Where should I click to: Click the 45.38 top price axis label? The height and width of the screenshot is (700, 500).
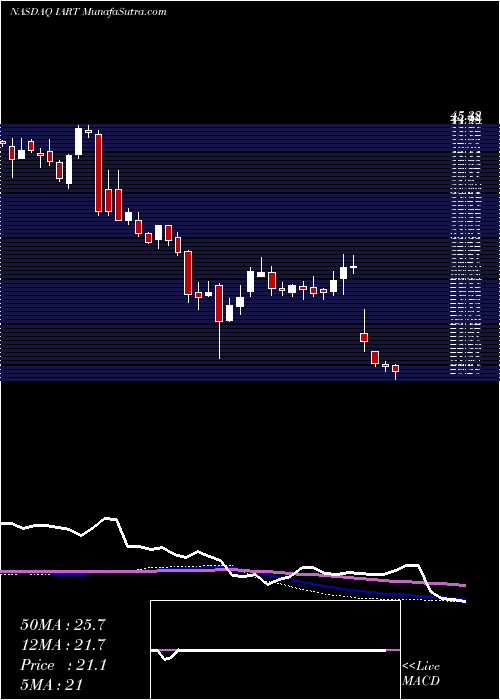click(x=466, y=118)
